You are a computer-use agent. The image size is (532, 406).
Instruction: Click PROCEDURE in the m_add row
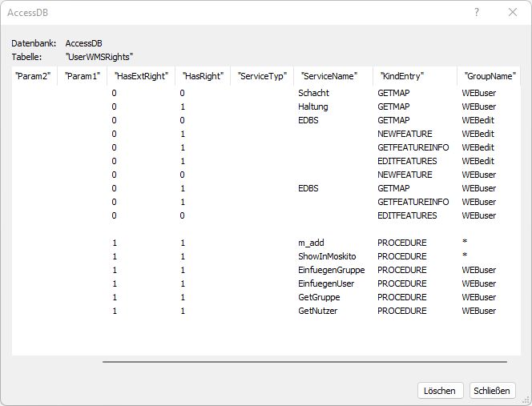(402, 243)
